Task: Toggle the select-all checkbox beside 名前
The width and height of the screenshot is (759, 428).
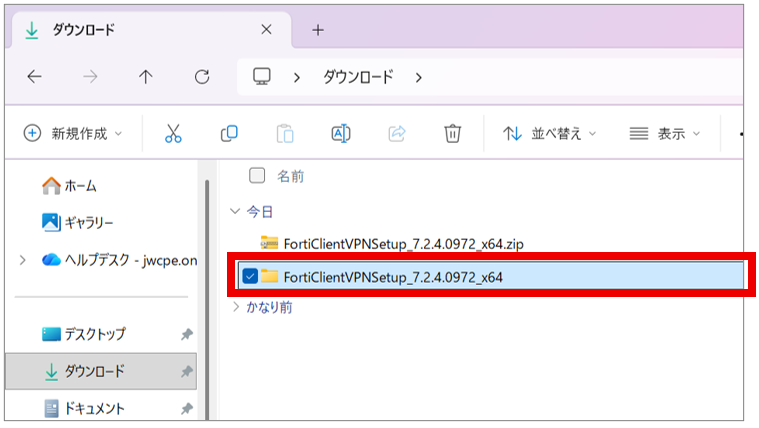Action: pos(257,175)
